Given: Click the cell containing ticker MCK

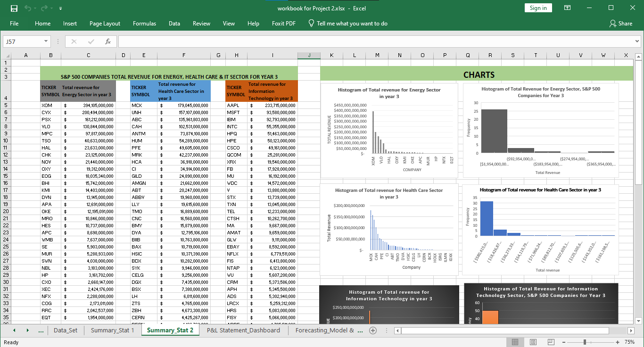Looking at the screenshot, I should 144,105.
